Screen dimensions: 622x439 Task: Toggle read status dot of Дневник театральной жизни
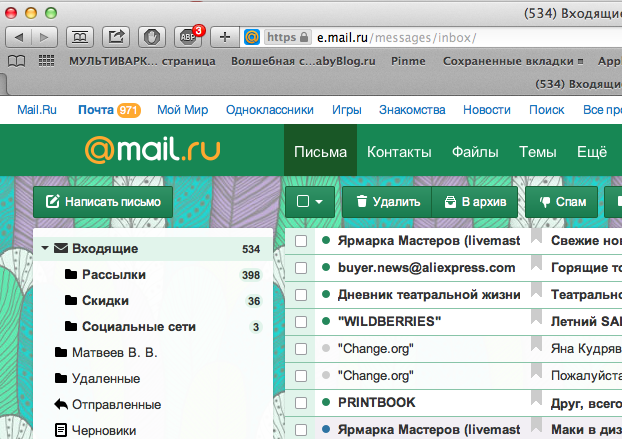[x=325, y=295]
